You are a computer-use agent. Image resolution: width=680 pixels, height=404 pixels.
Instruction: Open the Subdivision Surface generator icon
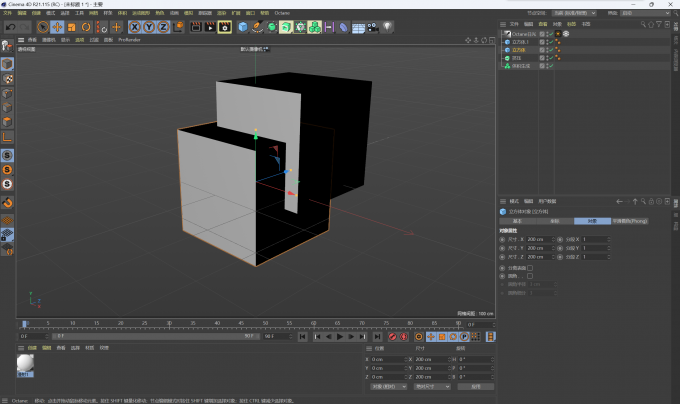[271, 27]
